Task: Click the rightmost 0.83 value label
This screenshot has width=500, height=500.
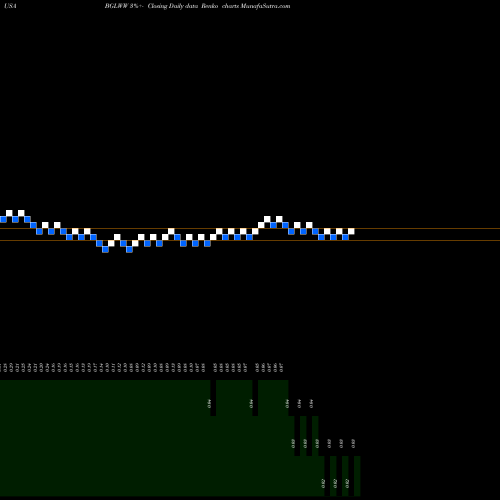Action: coord(353,444)
